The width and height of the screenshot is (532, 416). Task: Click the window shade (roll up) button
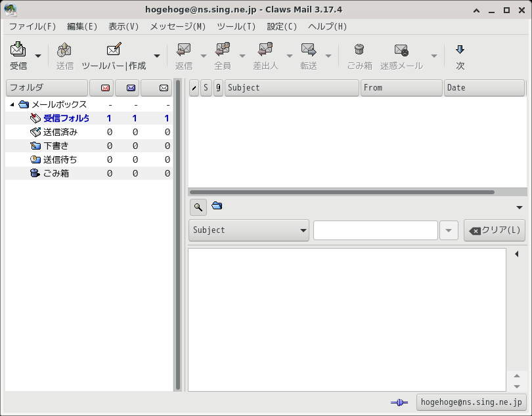pos(476,10)
